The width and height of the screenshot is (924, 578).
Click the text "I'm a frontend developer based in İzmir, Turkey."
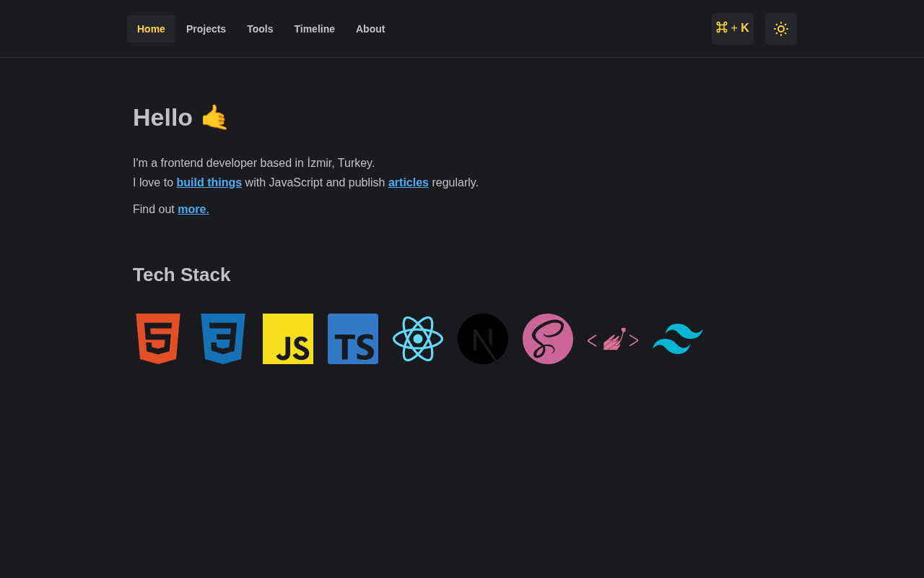[x=254, y=163]
